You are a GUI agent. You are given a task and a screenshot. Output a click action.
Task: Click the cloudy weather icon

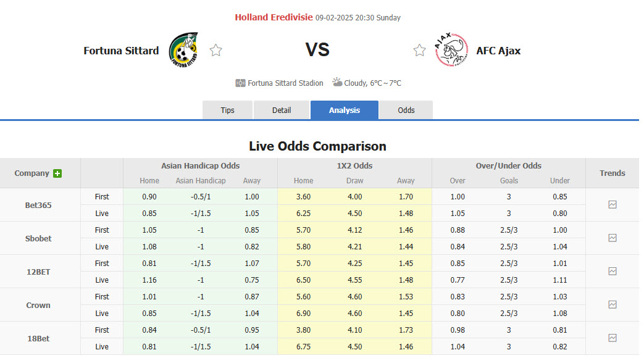coord(337,82)
